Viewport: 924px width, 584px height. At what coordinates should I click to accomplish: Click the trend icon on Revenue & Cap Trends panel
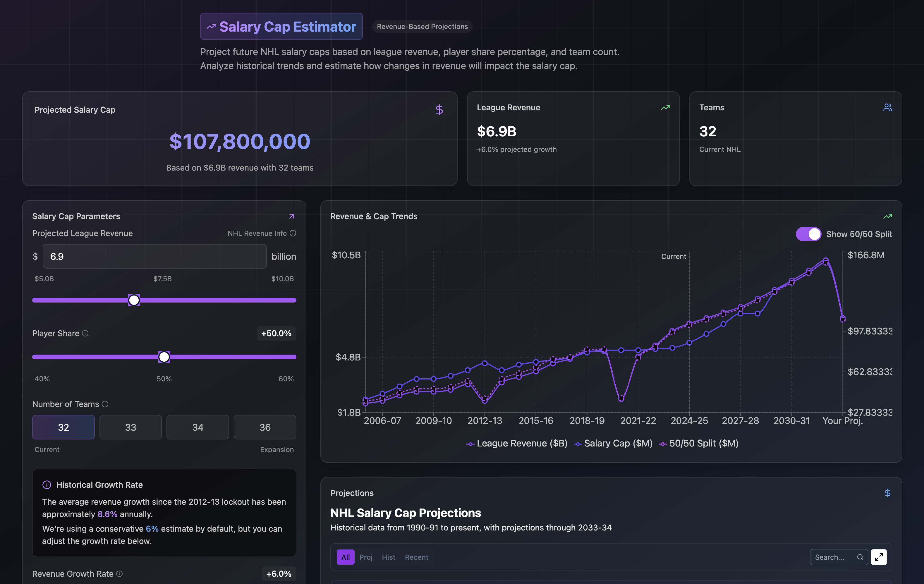click(x=887, y=216)
